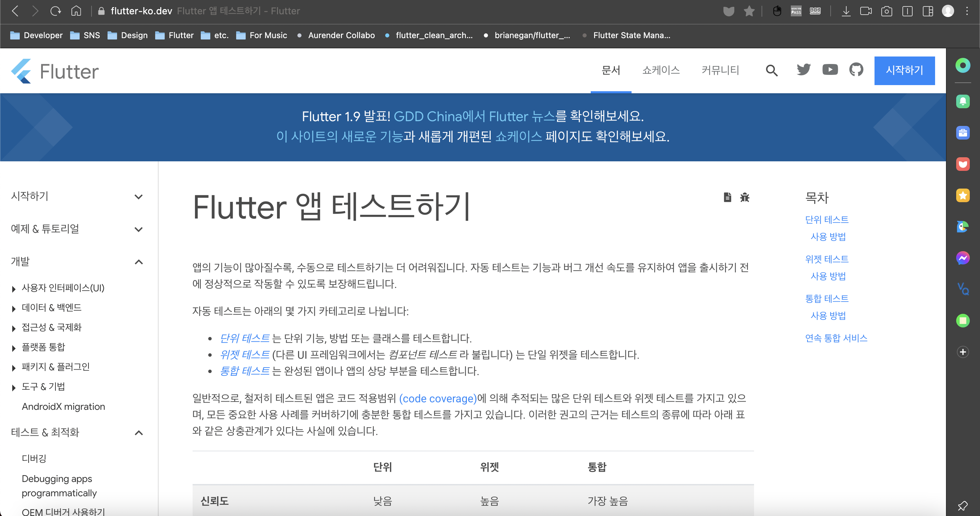The width and height of the screenshot is (980, 516).
Task: Collapse the 개발 sidebar section
Action: pyautogui.click(x=138, y=262)
